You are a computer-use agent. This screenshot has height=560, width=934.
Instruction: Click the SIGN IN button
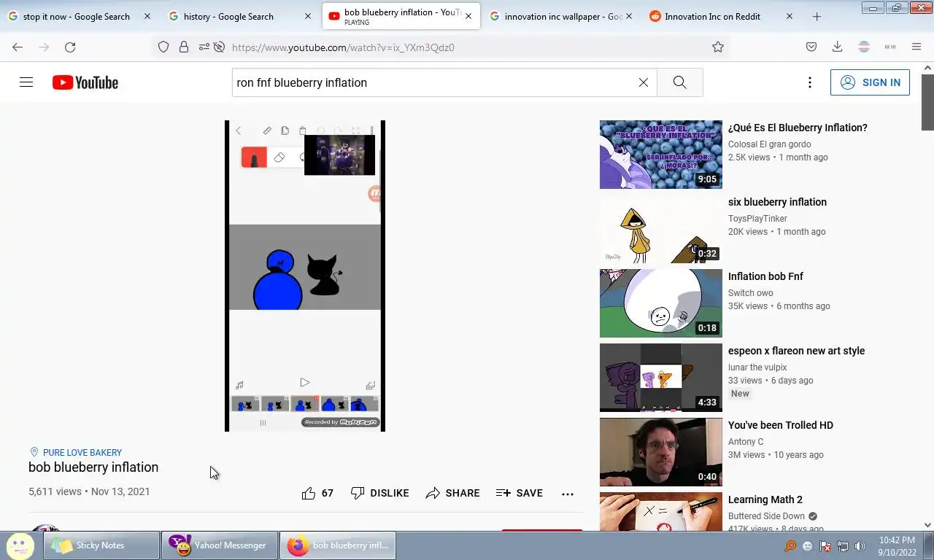pos(870,82)
